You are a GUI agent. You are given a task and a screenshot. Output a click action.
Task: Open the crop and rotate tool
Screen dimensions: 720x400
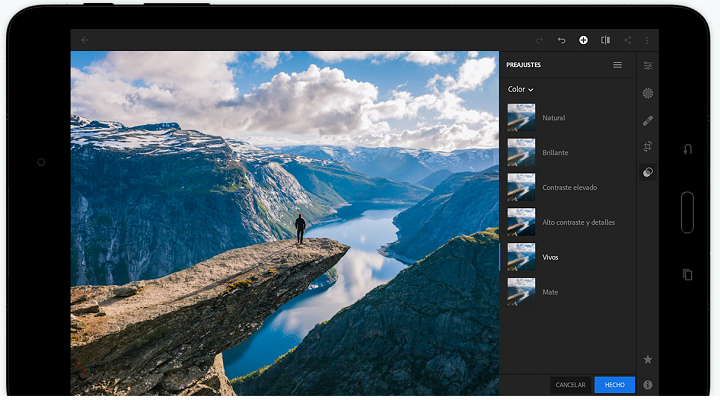(648, 146)
